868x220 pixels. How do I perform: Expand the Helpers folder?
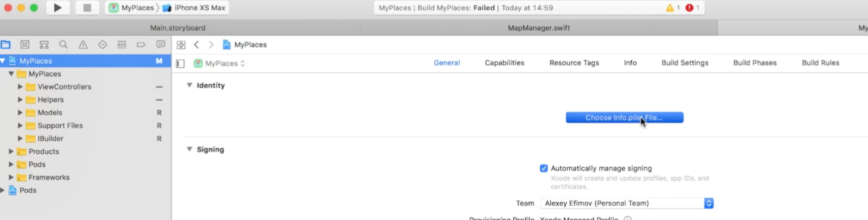pos(20,99)
